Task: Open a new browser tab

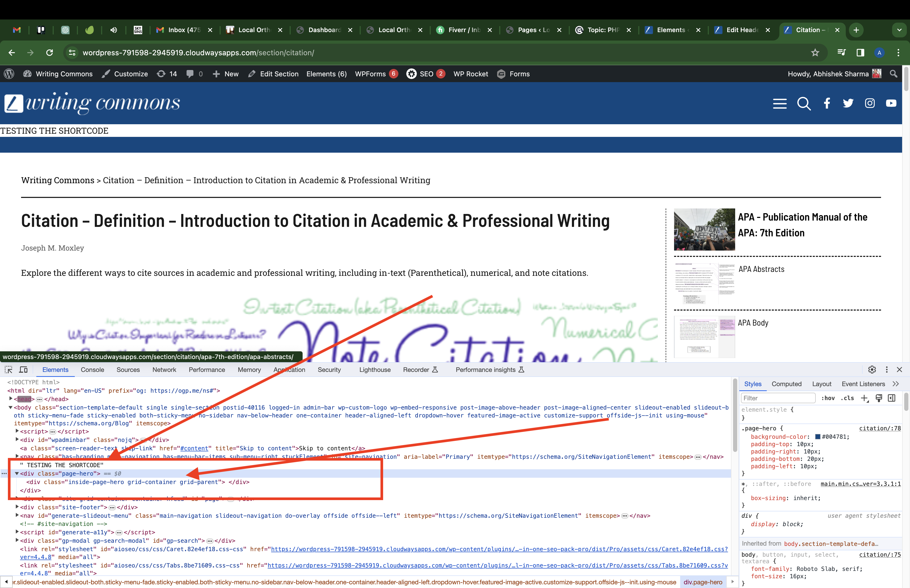Action: coord(856,30)
